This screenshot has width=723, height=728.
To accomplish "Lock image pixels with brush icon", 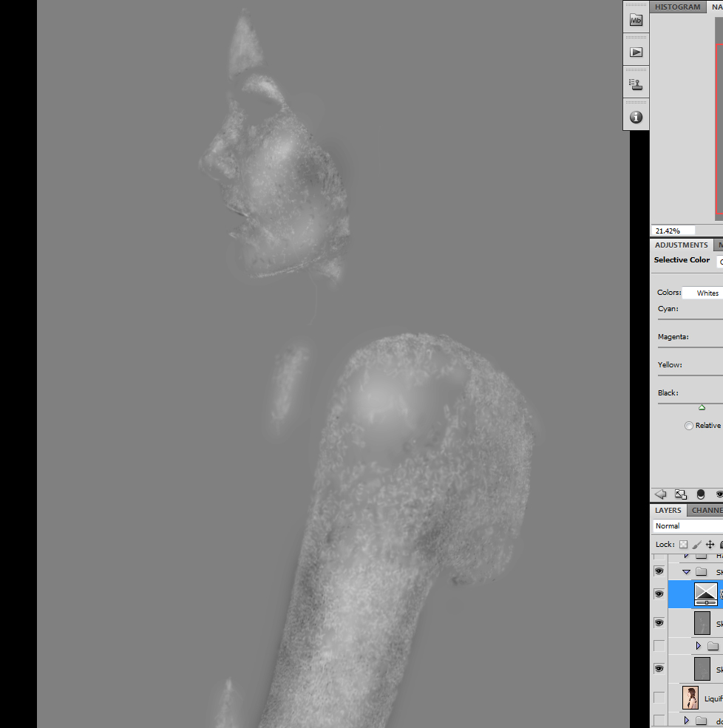I will point(697,545).
